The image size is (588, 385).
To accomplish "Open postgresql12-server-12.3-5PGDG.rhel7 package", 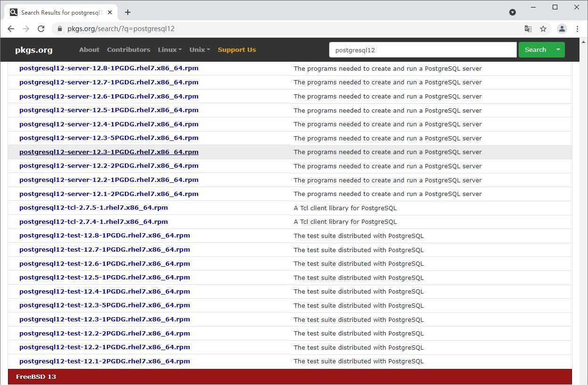I will (109, 138).
